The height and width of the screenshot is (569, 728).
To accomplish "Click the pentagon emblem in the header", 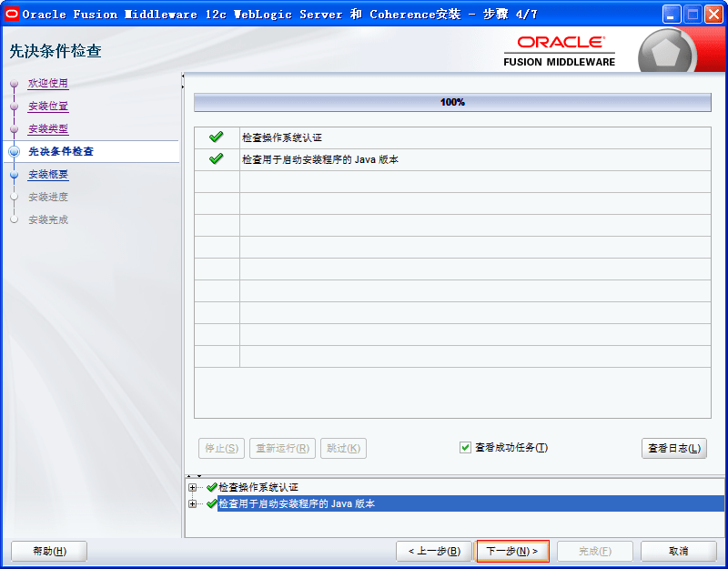I will [666, 51].
